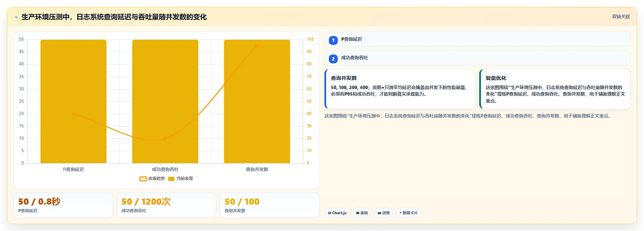Viewport: 644px width, 231px height.
Task: Click the small chart icon before the header title
Action: [16, 17]
